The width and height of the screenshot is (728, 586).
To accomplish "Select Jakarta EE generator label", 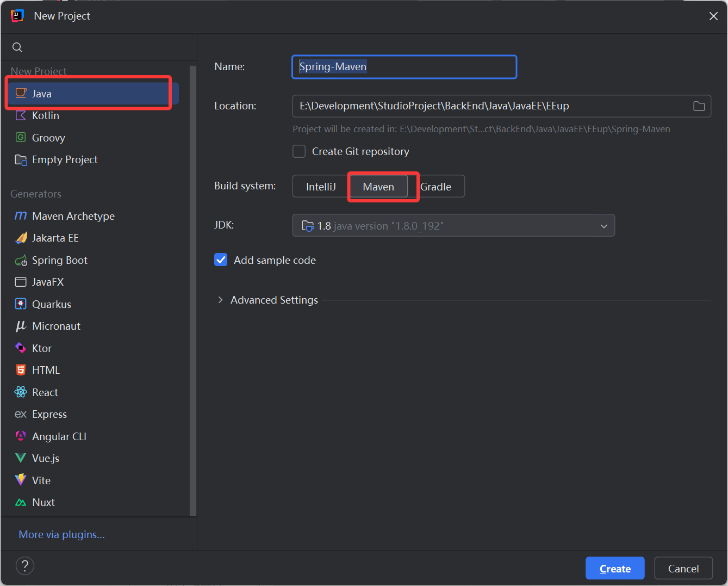I will (55, 238).
